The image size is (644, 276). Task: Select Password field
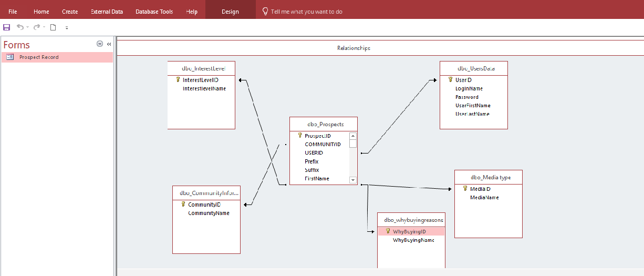(467, 97)
